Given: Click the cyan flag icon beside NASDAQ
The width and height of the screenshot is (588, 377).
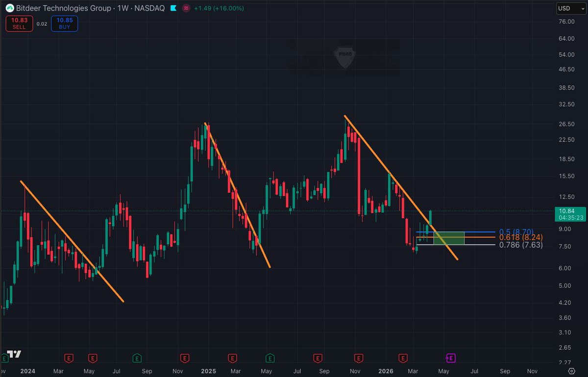Looking at the screenshot, I should pyautogui.click(x=173, y=8).
